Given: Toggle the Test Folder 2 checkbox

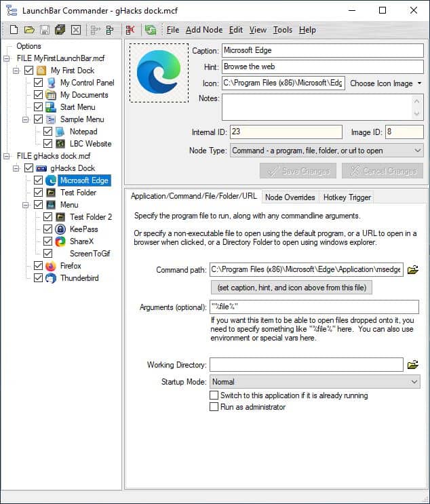Looking at the screenshot, I should (47, 217).
